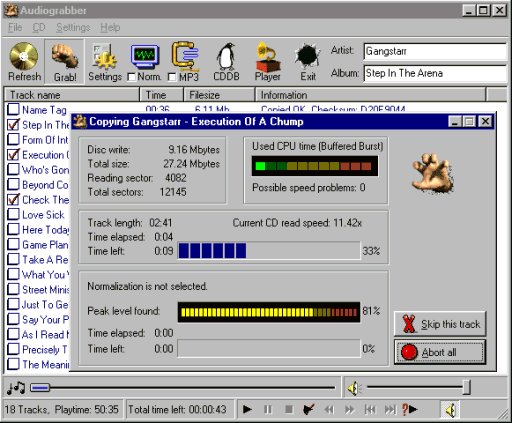Check the Love Sick track checkbox

[13, 214]
